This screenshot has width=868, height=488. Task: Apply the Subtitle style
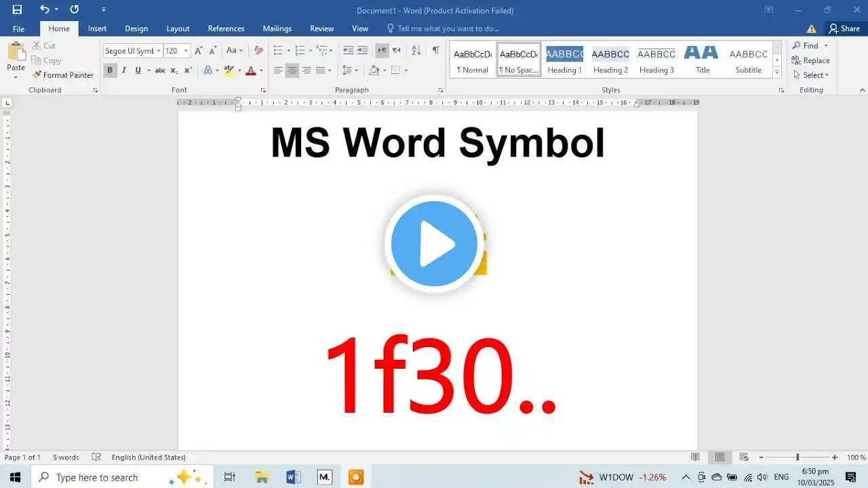pyautogui.click(x=749, y=60)
